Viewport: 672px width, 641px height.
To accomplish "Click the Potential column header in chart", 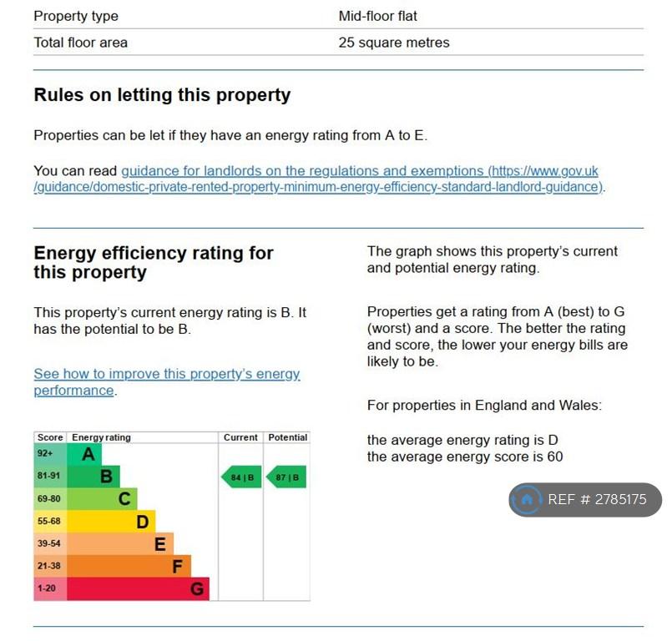I will [x=287, y=437].
